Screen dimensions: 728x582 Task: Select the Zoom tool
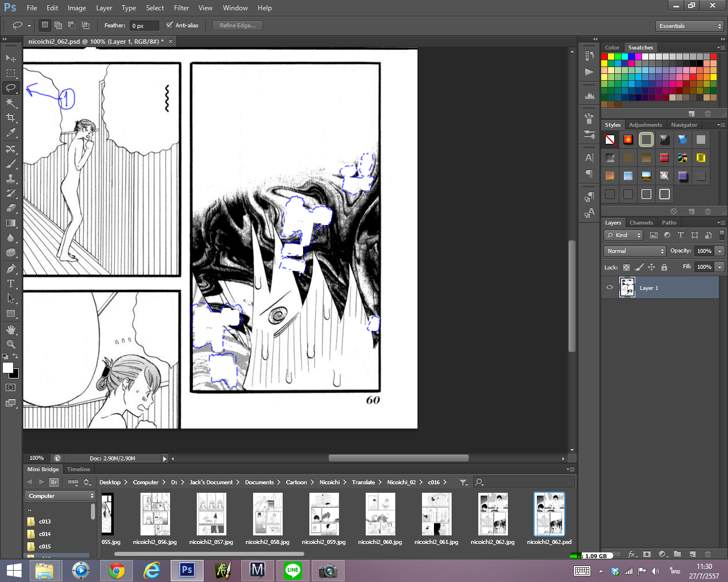(11, 344)
